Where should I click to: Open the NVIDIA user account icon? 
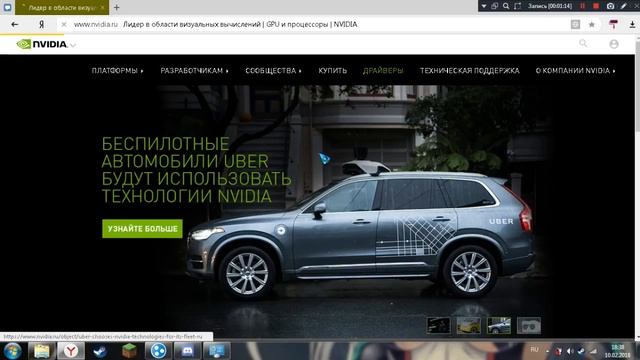[614, 44]
